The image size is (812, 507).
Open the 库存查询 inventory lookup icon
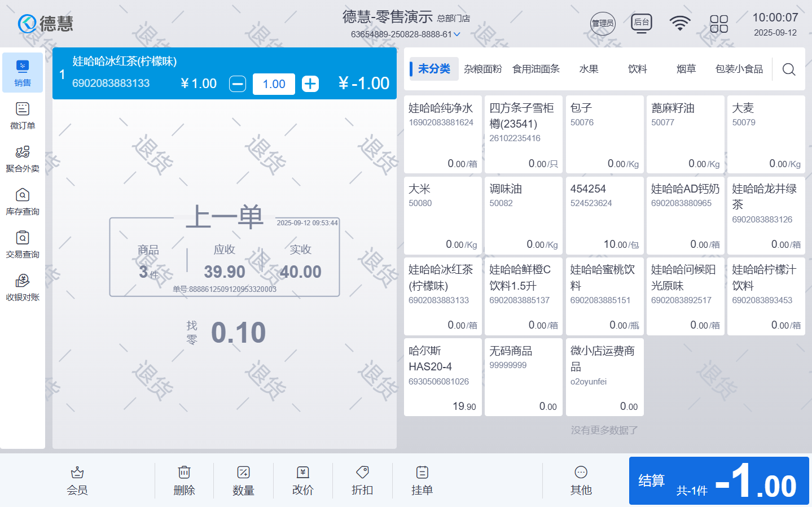[23, 202]
